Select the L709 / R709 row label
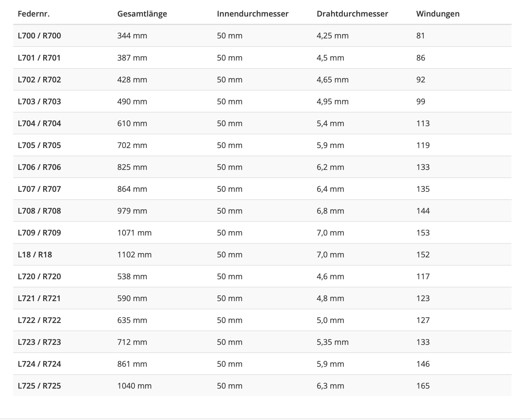 click(39, 233)
